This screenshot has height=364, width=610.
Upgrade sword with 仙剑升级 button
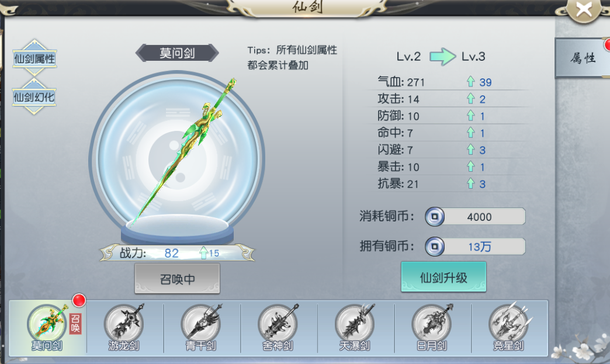point(443,277)
